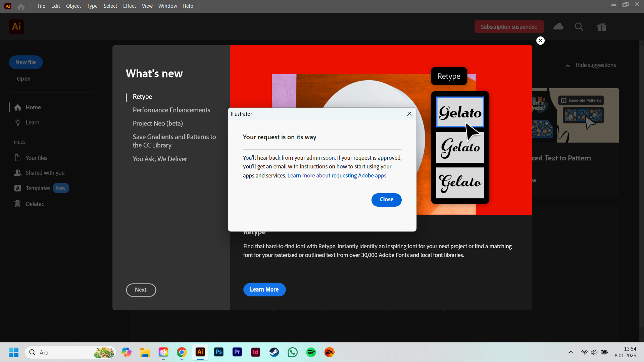This screenshot has height=362, width=644.
Task: Open volume control in system tray
Action: [594, 352]
